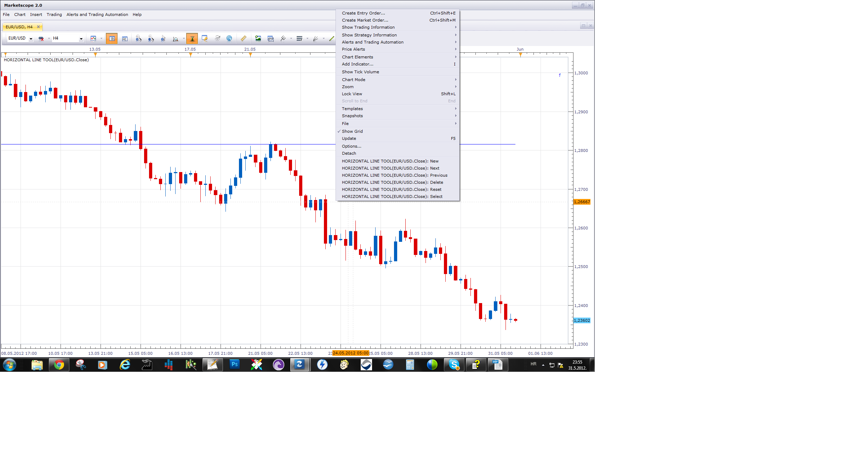Expand the link chain dropdown arrow
Viewport: 868px width, 450px height.
[x=49, y=39]
